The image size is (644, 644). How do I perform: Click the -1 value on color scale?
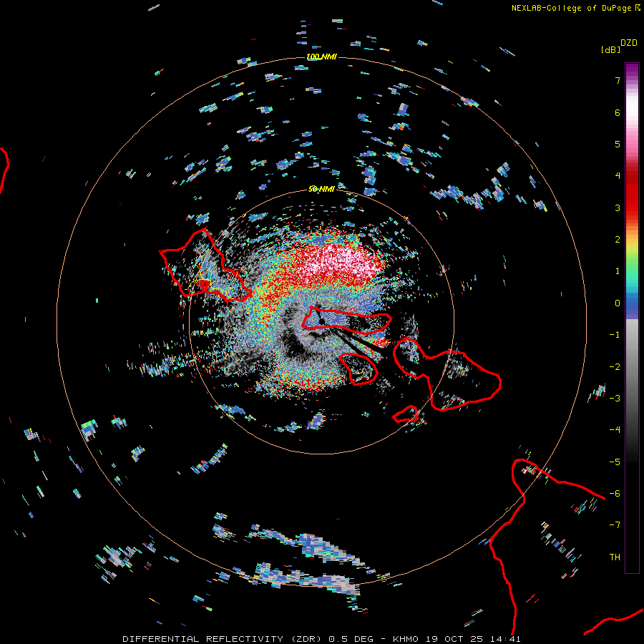coord(615,335)
